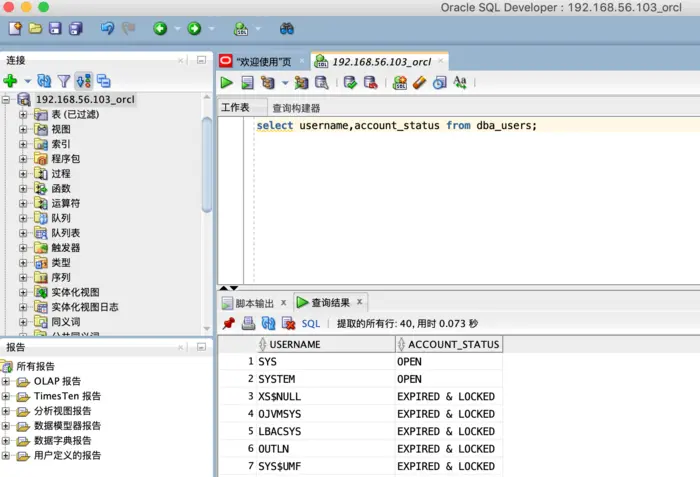Switch to the 工作表 tab
Viewport: 700px width, 477px height.
[x=235, y=108]
